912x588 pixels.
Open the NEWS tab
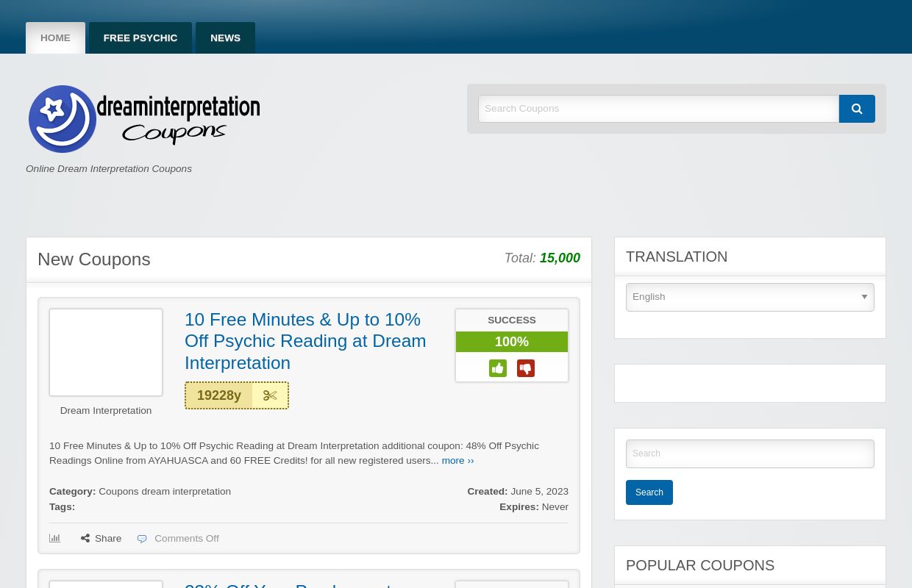[225, 38]
